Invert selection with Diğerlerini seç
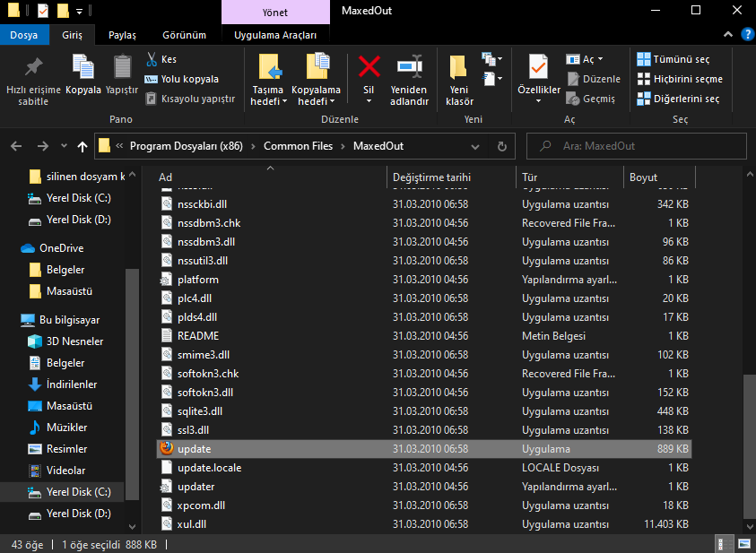Image resolution: width=756 pixels, height=553 pixels. tap(678, 99)
